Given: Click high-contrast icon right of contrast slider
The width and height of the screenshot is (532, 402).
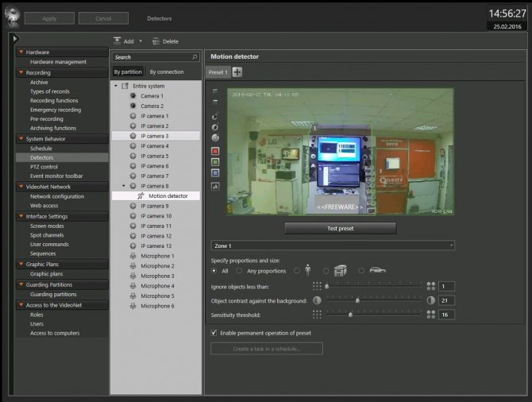Looking at the screenshot, I should [431, 300].
